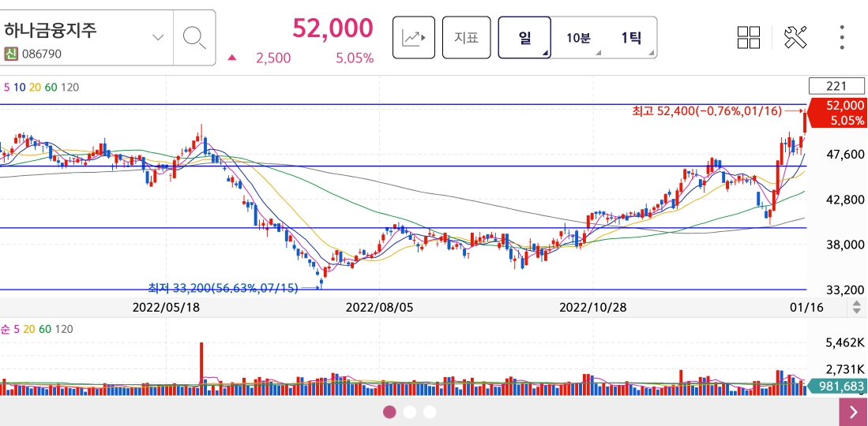Click the 2022/08/05 date label
The height and width of the screenshot is (426, 868).
coord(379,307)
